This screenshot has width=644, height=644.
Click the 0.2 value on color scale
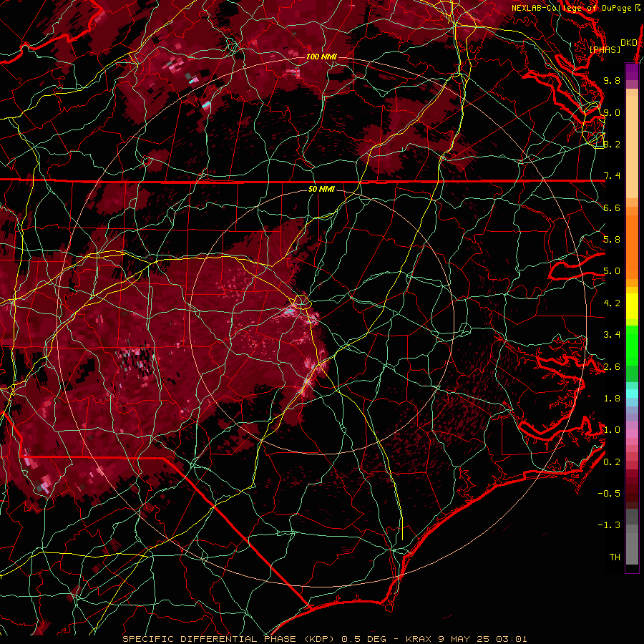tap(612, 462)
